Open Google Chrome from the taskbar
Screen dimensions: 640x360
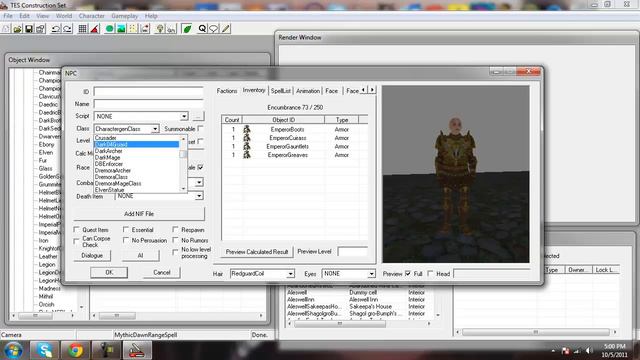(75, 350)
